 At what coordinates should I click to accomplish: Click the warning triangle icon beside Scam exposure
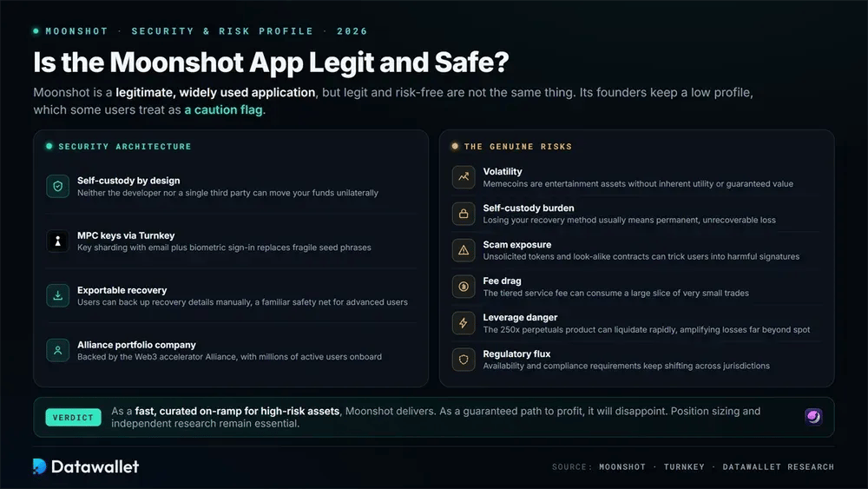[464, 250]
